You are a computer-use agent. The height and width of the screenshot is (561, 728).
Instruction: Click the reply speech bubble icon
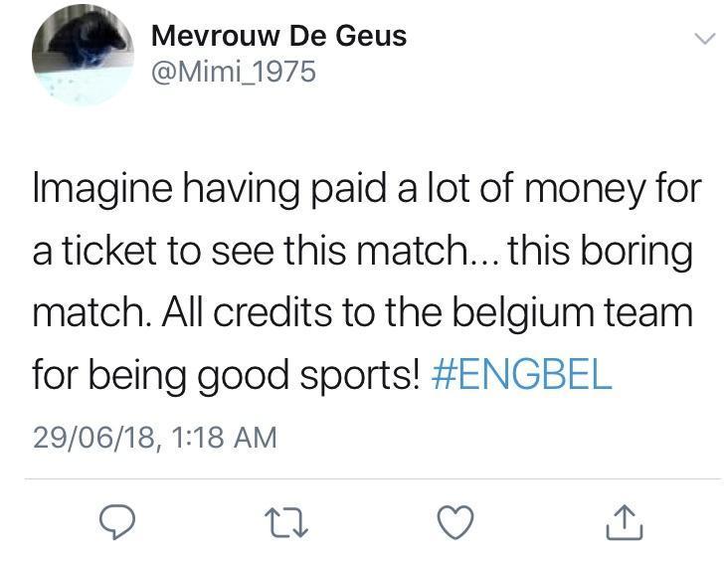point(117,521)
